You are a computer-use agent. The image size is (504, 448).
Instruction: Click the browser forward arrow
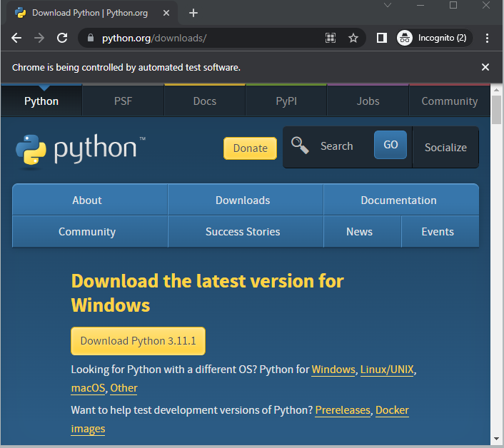[39, 38]
